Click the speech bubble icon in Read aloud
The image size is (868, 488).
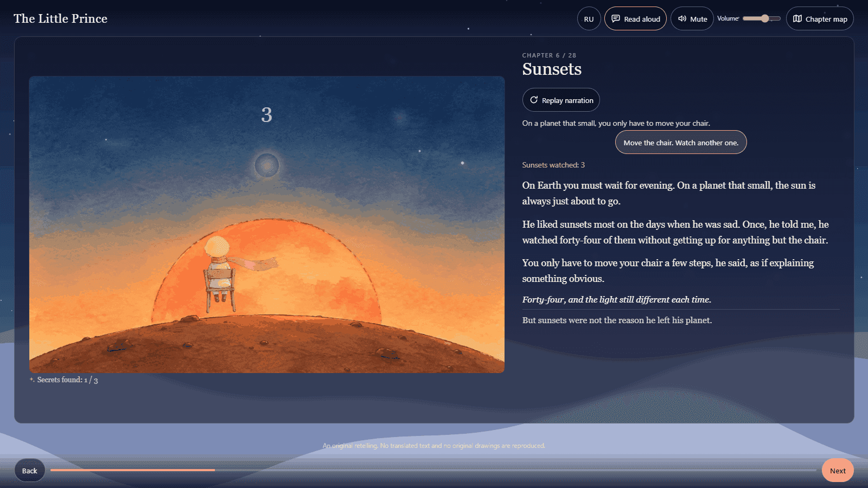[616, 18]
